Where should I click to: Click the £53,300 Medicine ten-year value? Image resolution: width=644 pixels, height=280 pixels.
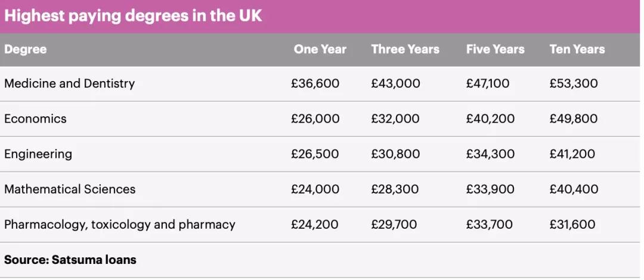[x=573, y=83]
